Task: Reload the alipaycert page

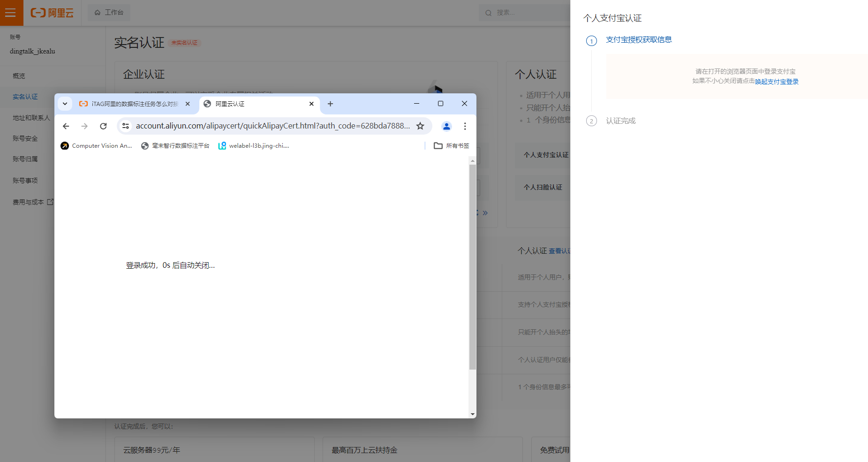Action: (x=103, y=126)
